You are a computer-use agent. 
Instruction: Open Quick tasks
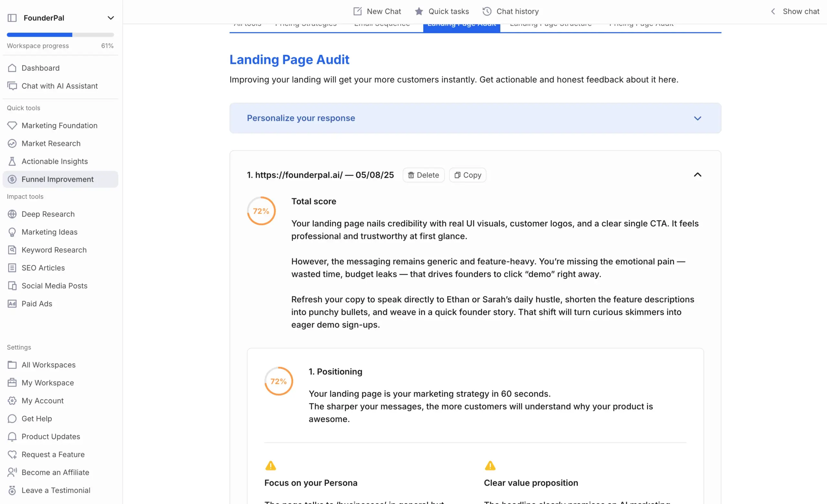pos(442,11)
